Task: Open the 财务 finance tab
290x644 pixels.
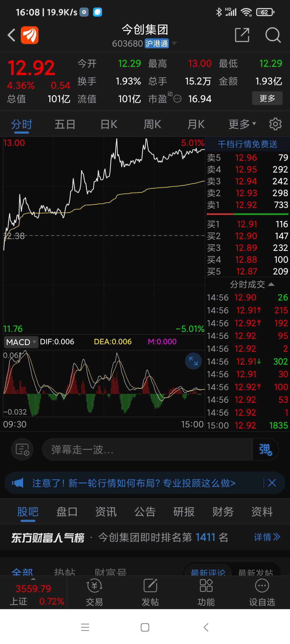Action: click(x=223, y=512)
